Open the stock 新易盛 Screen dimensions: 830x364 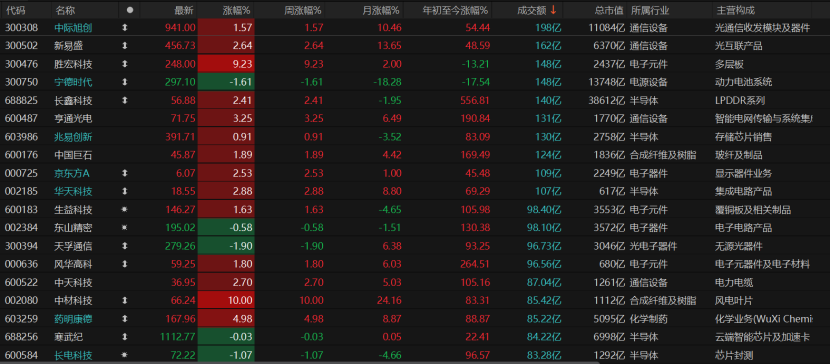pyautogui.click(x=69, y=46)
